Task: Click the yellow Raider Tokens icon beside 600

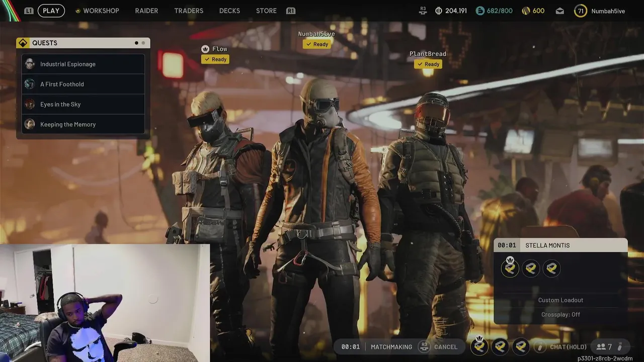Action: point(526,11)
